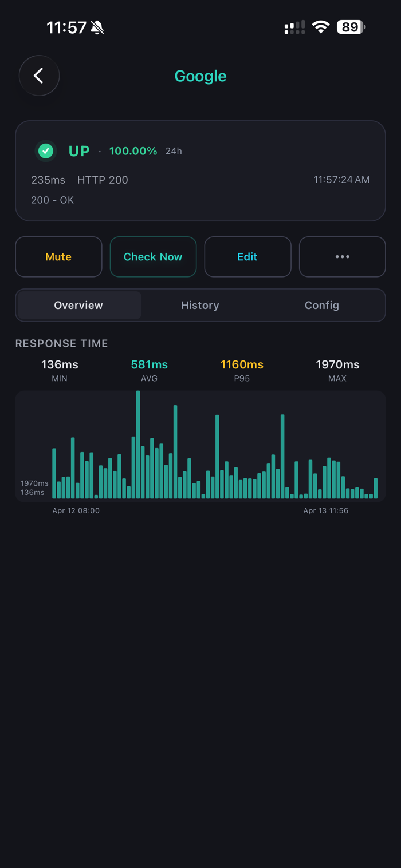Image resolution: width=401 pixels, height=868 pixels.
Task: Edit the Google monitor
Action: click(247, 257)
